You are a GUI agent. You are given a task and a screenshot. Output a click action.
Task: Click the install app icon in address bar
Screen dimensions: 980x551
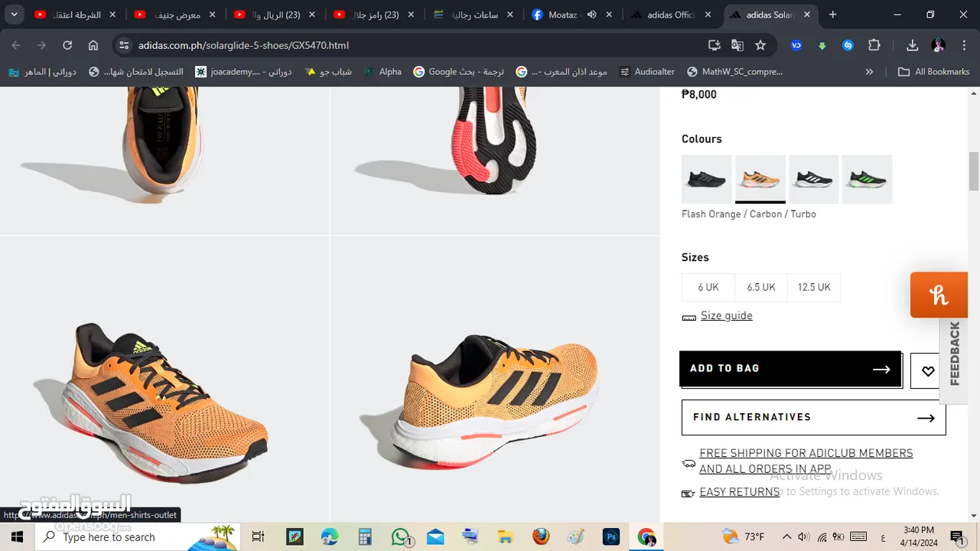pyautogui.click(x=715, y=45)
